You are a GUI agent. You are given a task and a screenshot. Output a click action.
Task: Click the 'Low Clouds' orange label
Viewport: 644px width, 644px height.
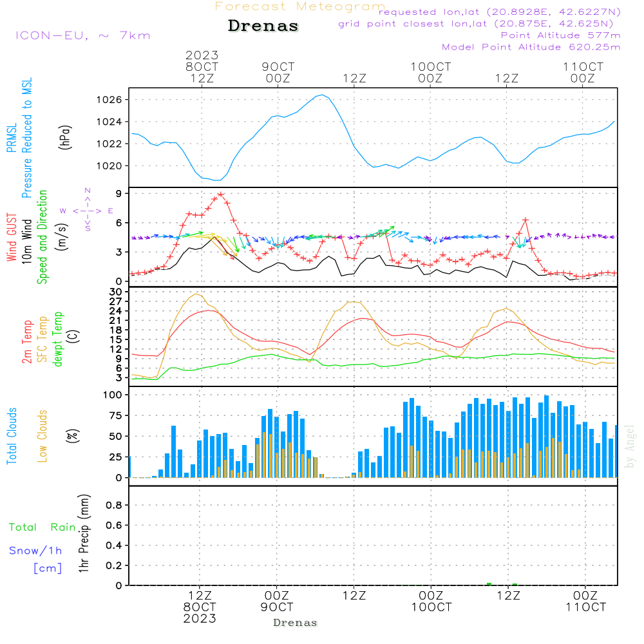tap(43, 436)
